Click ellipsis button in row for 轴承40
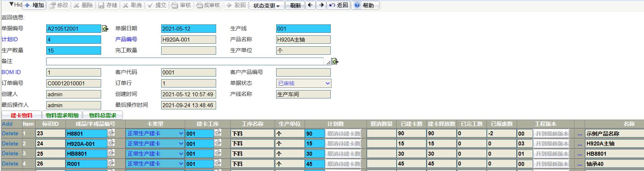The width and height of the screenshot is (644, 171). pos(580,164)
